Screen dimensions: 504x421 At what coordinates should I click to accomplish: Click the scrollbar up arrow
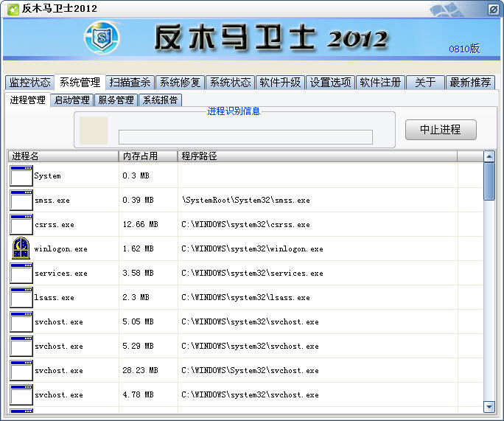[x=489, y=156]
